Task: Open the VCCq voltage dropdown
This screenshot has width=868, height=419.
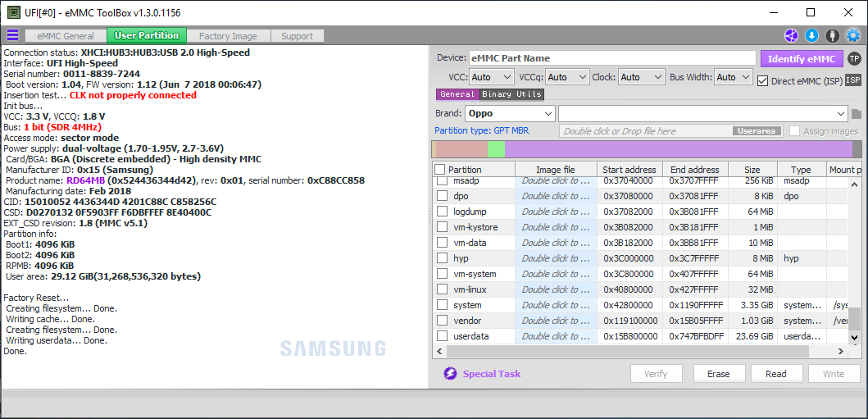Action: [x=568, y=77]
